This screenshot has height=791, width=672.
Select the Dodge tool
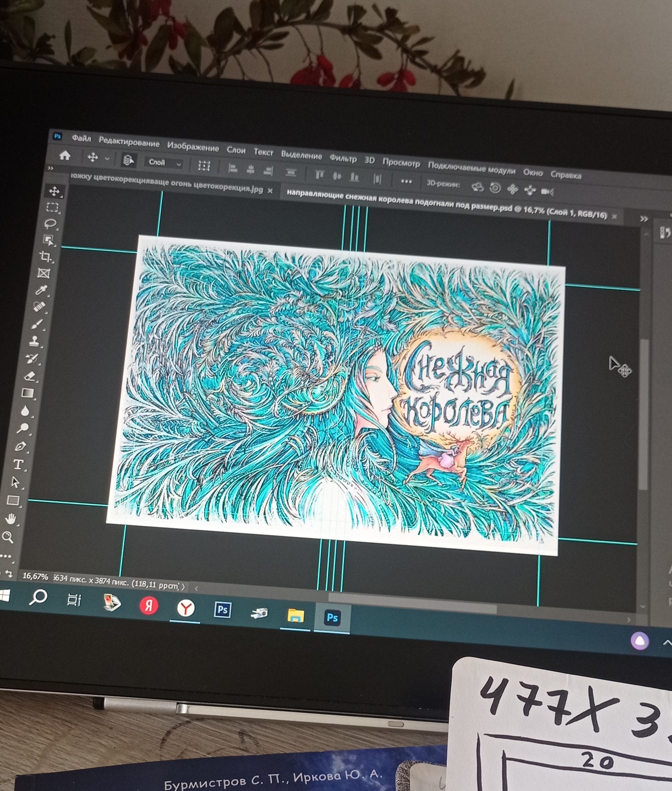[23, 428]
